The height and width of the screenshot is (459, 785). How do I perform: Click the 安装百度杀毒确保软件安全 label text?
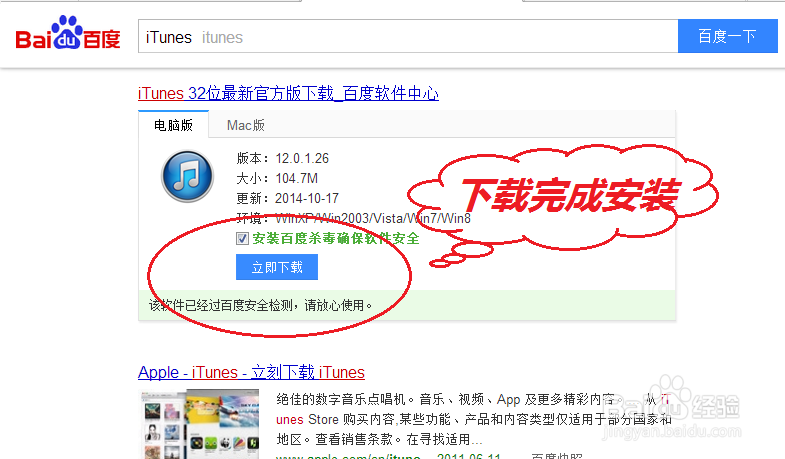point(336,239)
